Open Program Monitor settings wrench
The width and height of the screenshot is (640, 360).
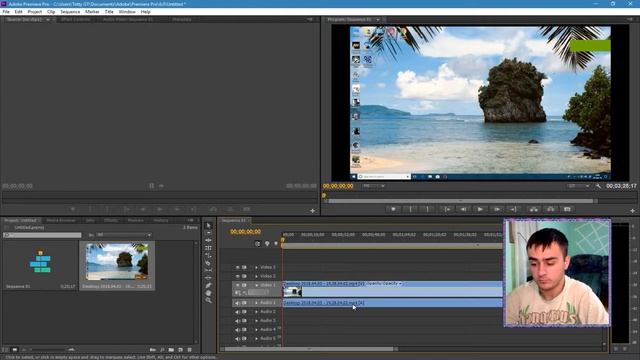point(598,186)
